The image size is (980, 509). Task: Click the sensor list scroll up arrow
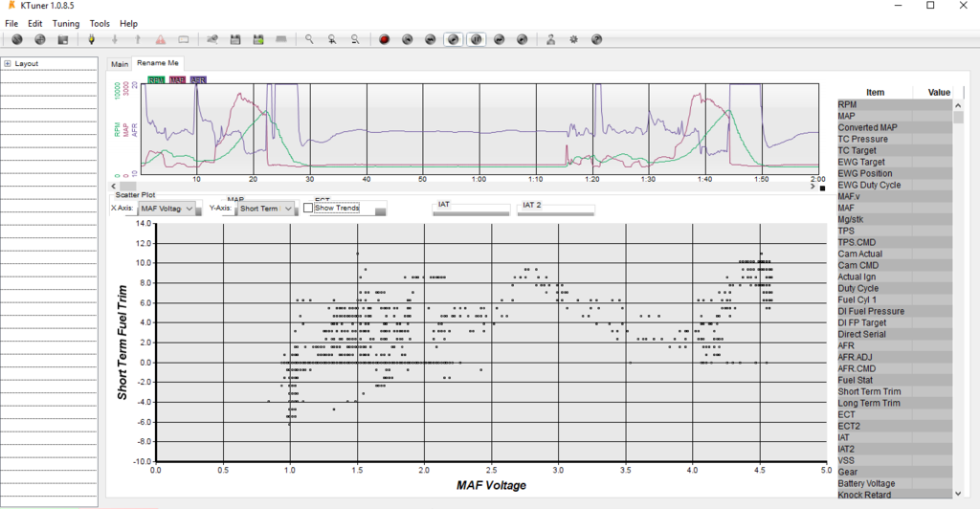tap(958, 105)
